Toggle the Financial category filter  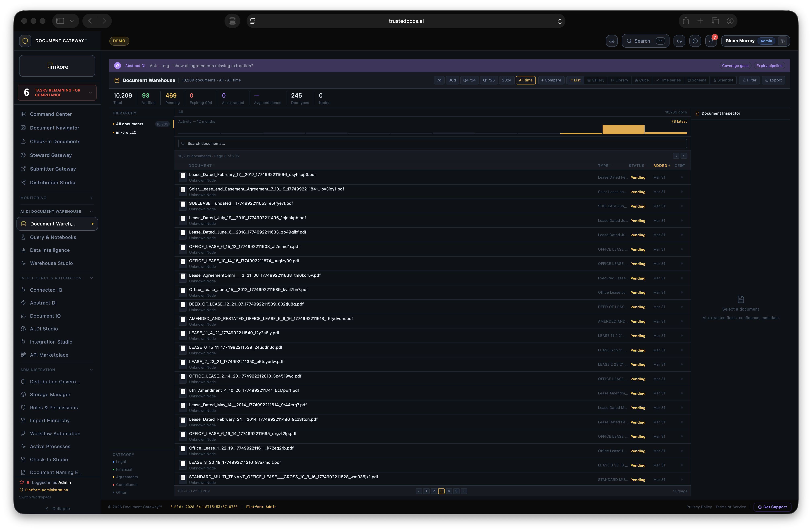124,469
